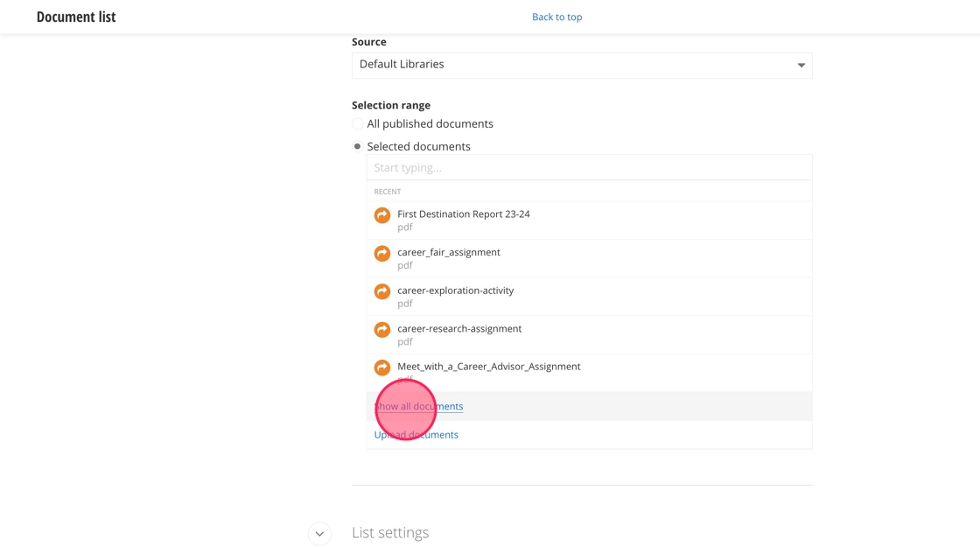Click the List settings section heading

390,533
